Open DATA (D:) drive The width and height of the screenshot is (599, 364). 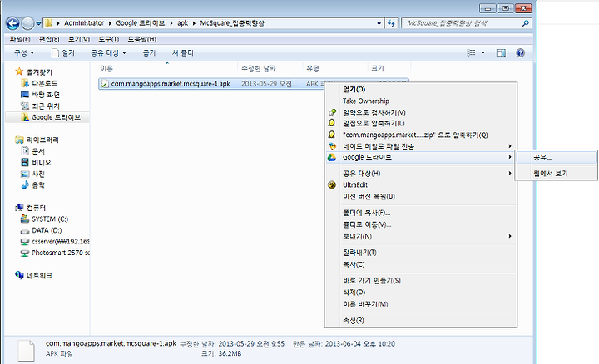pyautogui.click(x=42, y=230)
